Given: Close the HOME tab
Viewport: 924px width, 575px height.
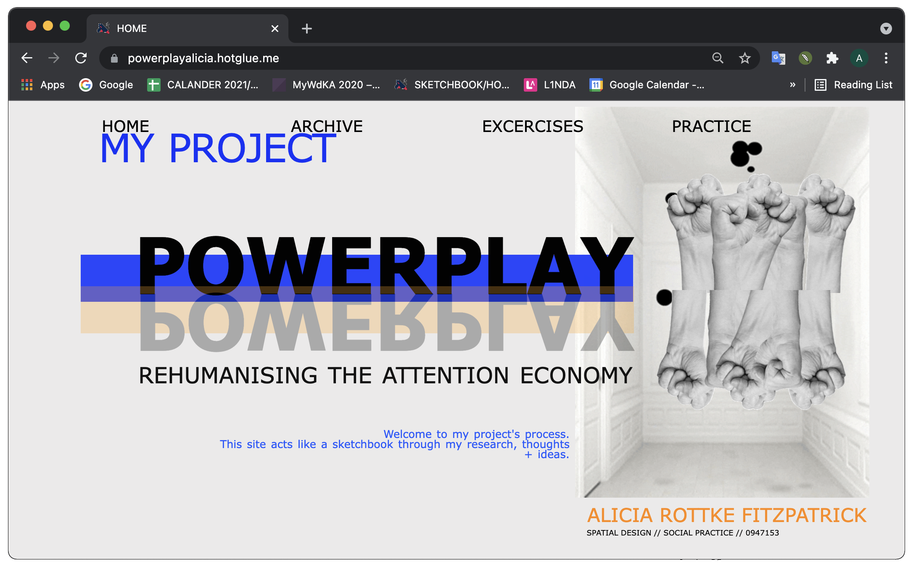Looking at the screenshot, I should pos(275,29).
